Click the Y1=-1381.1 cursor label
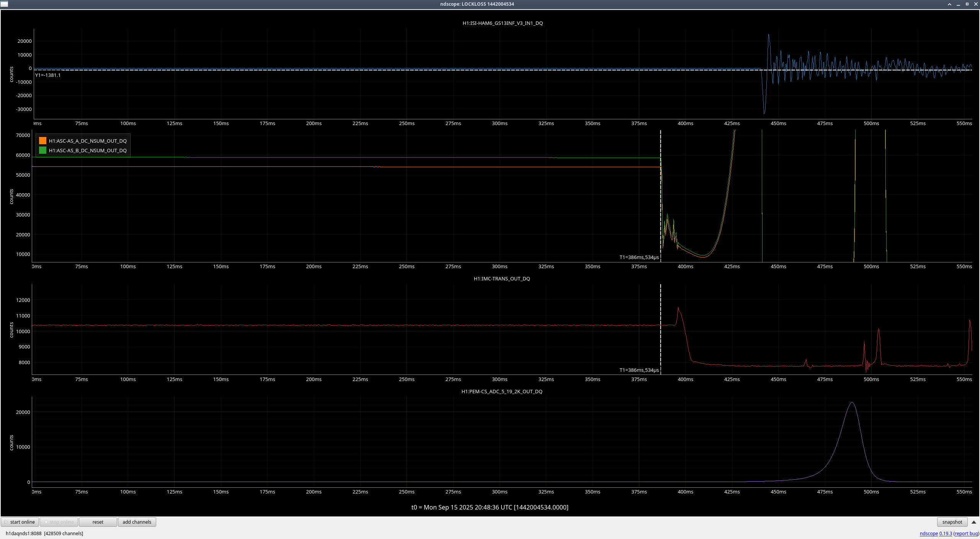This screenshot has width=980, height=539. pos(48,75)
